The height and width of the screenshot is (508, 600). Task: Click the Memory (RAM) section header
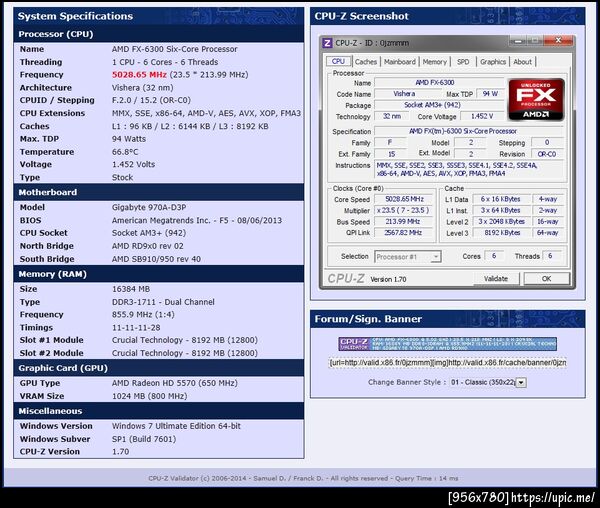[159, 274]
